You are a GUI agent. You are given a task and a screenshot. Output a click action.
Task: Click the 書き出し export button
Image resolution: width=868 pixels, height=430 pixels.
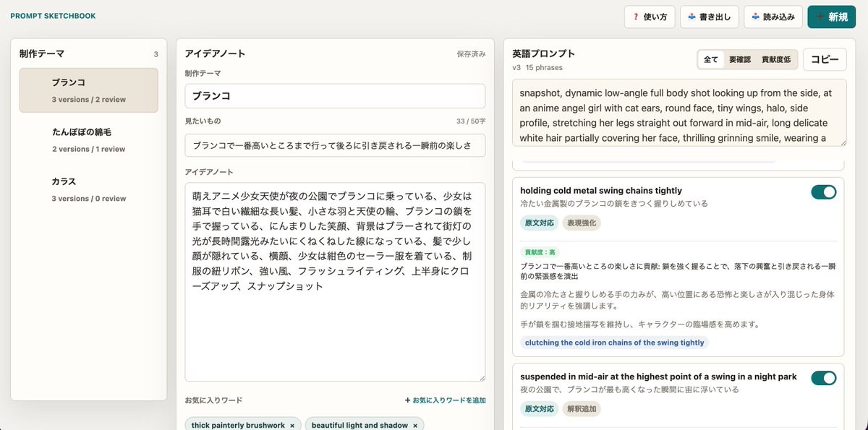coord(709,17)
